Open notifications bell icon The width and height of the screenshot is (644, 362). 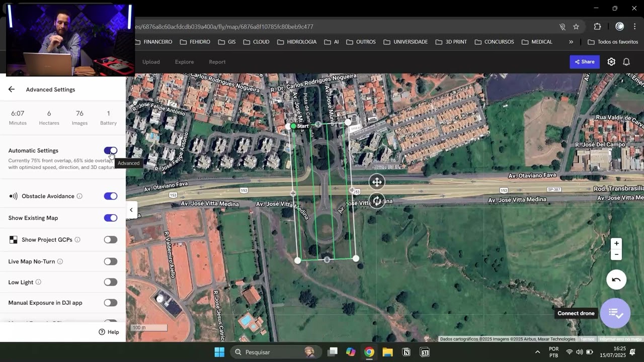point(626,62)
